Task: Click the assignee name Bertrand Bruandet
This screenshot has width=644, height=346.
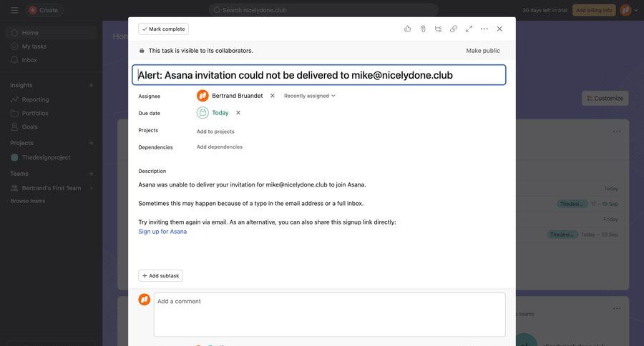Action: [x=238, y=96]
